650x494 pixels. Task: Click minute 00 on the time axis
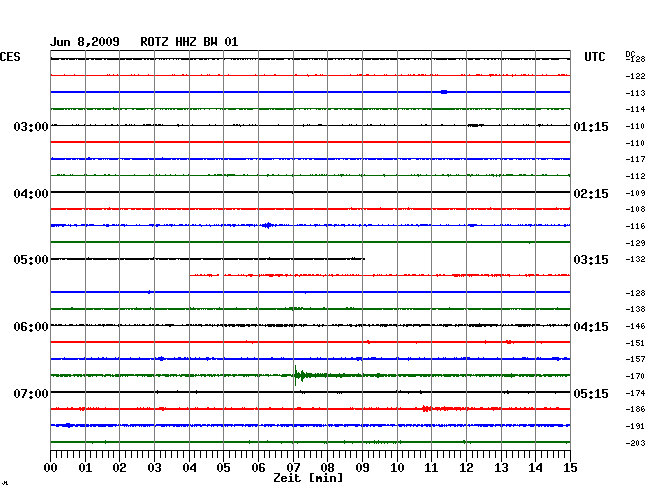[x=51, y=468]
